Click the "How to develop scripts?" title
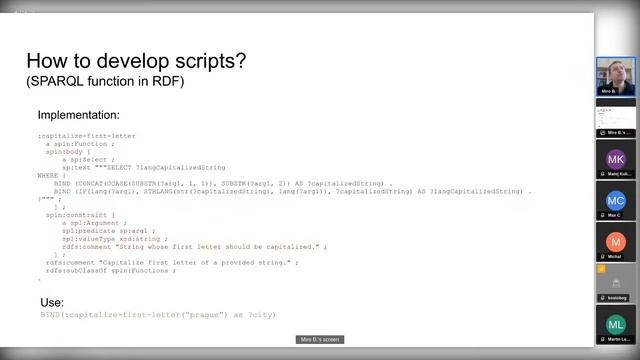640x360 pixels. tap(136, 61)
